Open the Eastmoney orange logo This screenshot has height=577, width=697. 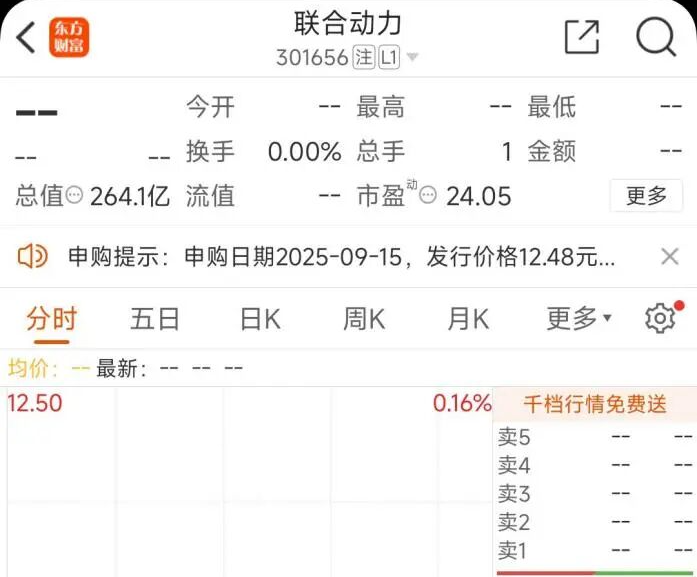click(x=69, y=37)
